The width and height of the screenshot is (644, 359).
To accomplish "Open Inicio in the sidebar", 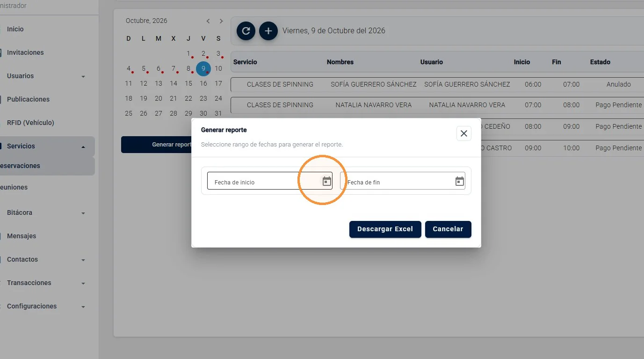I will [x=15, y=29].
